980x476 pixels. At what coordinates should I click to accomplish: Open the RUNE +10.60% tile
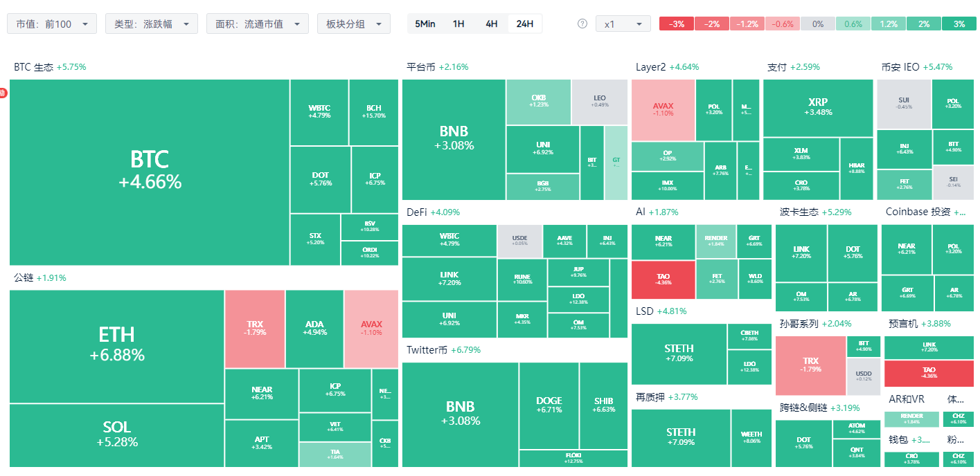[x=522, y=280]
